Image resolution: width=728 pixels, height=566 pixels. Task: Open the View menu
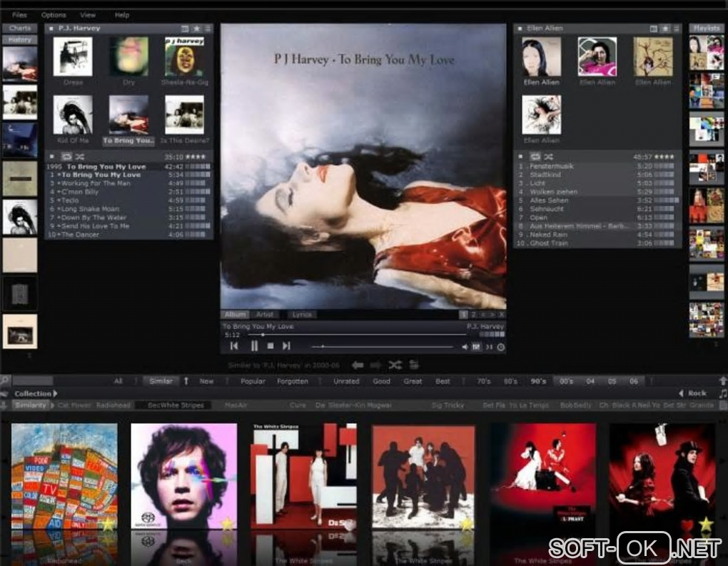click(88, 15)
